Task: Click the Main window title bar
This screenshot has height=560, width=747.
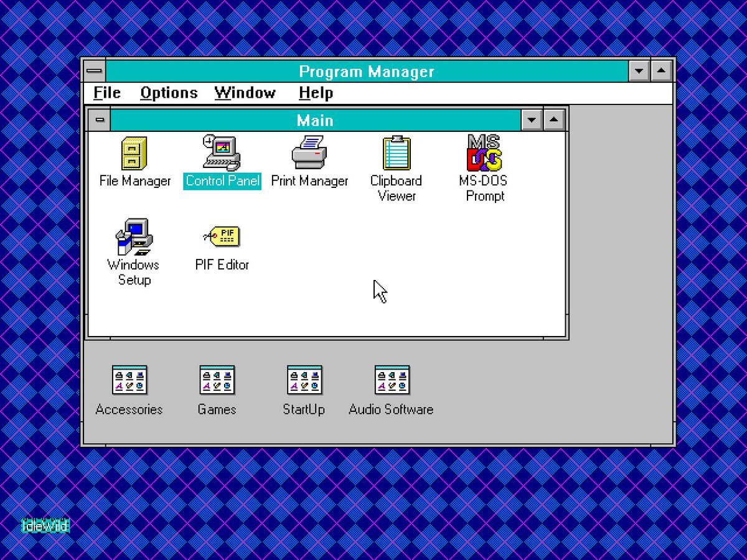Action: click(x=315, y=120)
